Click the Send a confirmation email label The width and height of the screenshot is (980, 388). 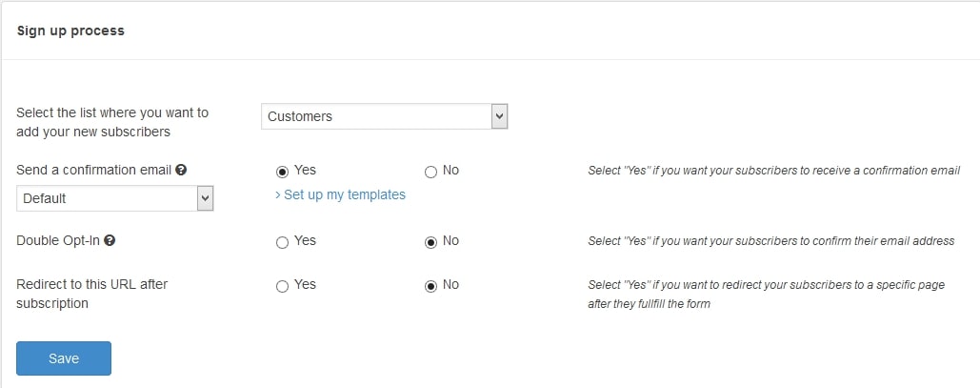pos(93,170)
